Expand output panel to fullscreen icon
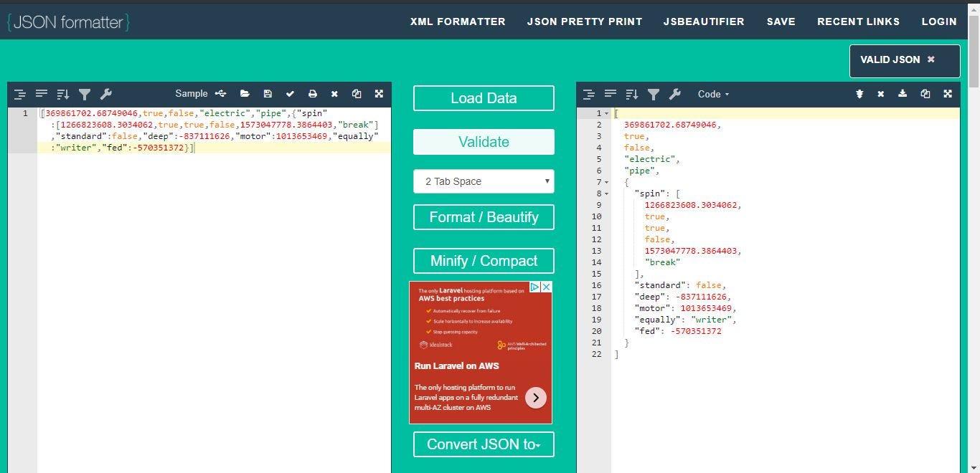The width and height of the screenshot is (980, 473). coord(948,93)
